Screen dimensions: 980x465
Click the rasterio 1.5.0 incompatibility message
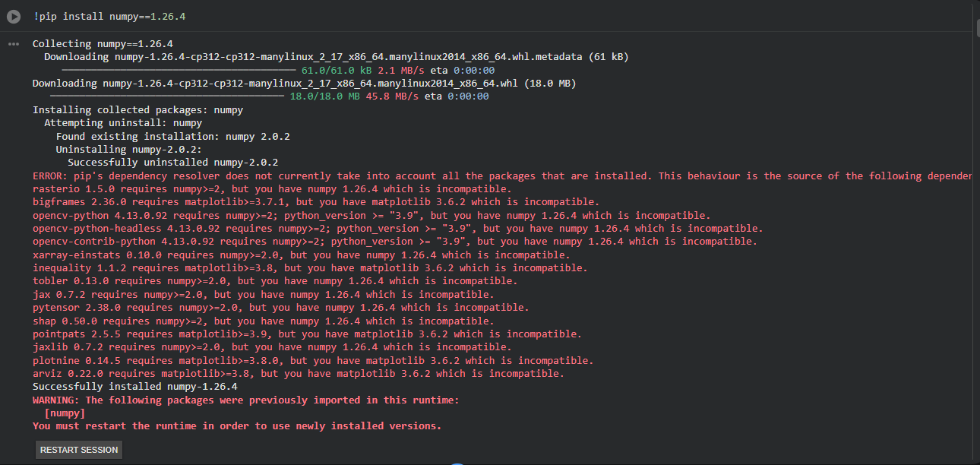pyautogui.click(x=272, y=189)
